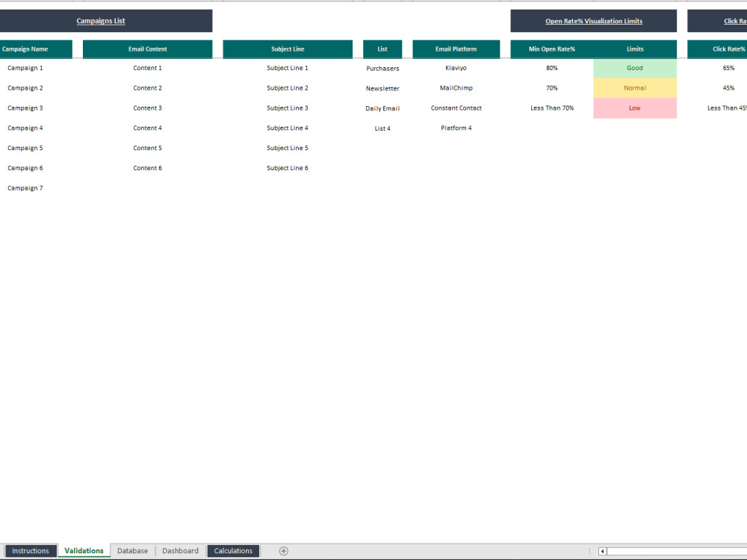The image size is (747, 560).
Task: Click the Subject Line 3 cell
Action: tap(288, 108)
